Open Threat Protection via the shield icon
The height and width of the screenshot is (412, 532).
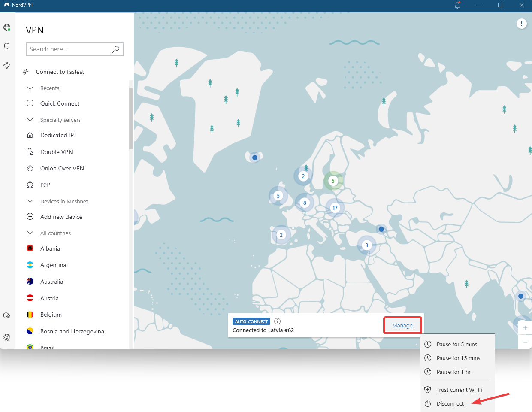click(x=7, y=46)
